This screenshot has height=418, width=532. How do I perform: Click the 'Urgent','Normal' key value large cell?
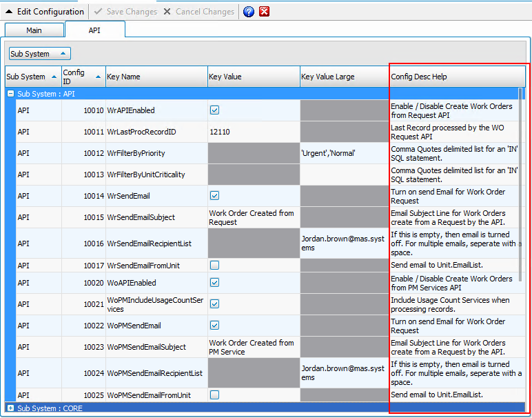[x=345, y=153]
